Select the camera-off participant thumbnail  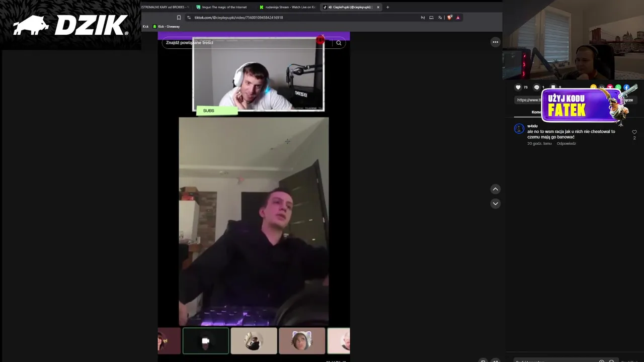coord(206,341)
